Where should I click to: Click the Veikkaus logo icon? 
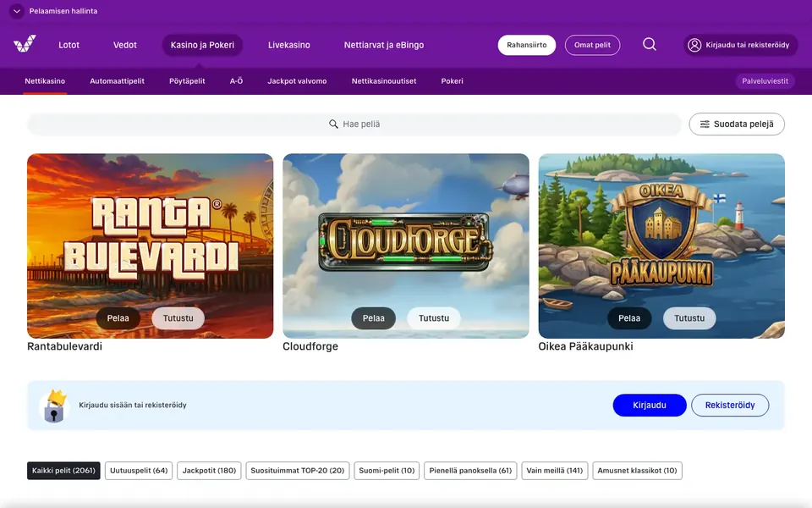pyautogui.click(x=25, y=44)
